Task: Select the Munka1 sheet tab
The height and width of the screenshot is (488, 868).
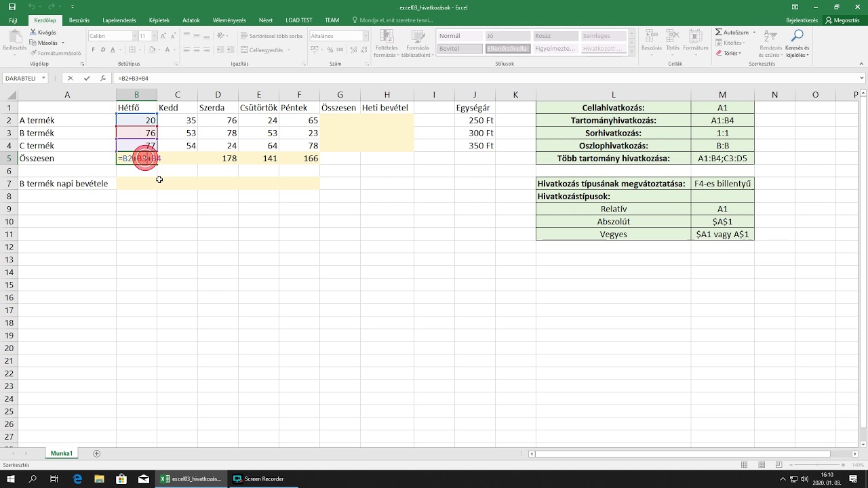Action: (x=61, y=453)
